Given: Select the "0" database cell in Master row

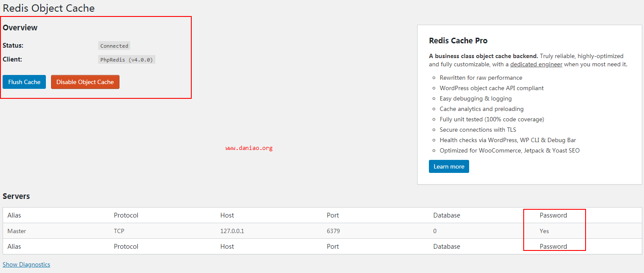Looking at the screenshot, I should (x=435, y=231).
